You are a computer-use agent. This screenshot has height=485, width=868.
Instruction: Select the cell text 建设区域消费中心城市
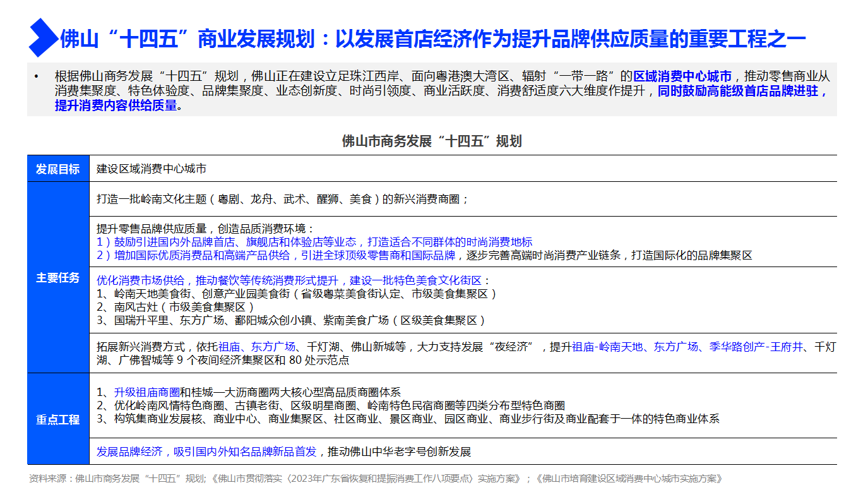[152, 169]
